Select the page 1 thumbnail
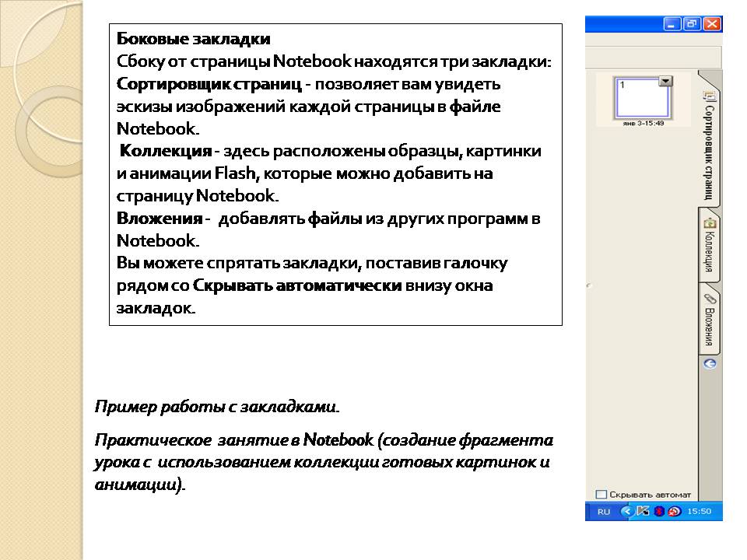Image resolution: width=747 pixels, height=560 pixels. point(643,98)
